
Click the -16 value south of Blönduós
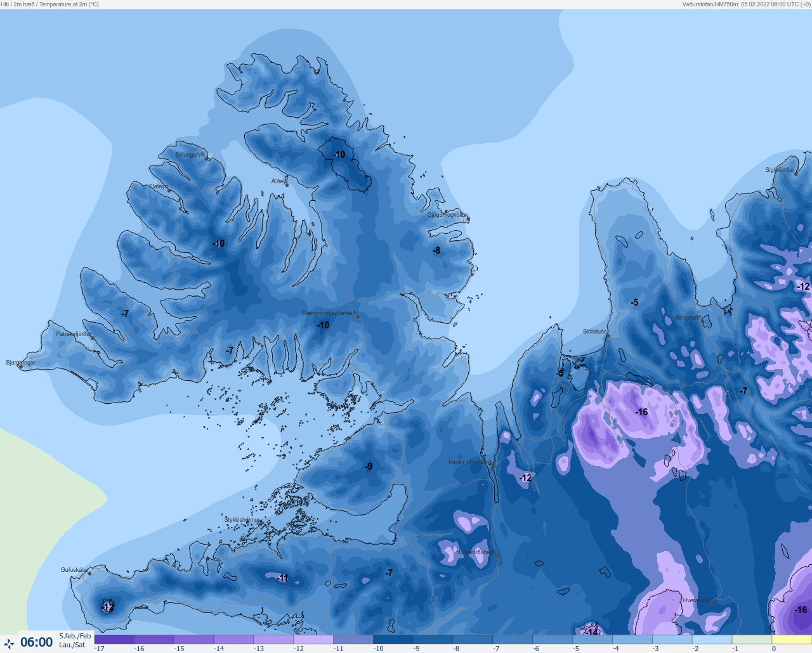642,412
